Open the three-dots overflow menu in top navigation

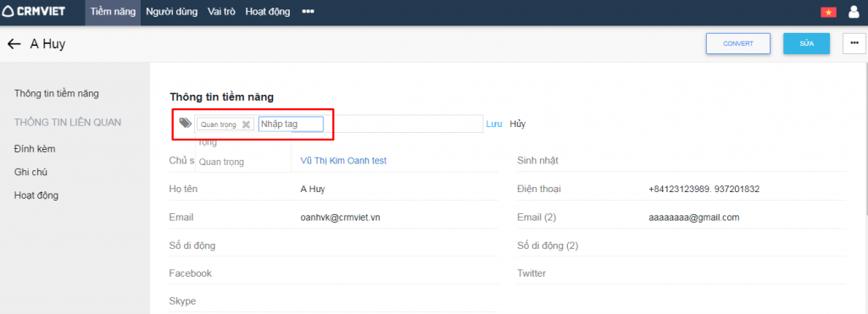309,12
